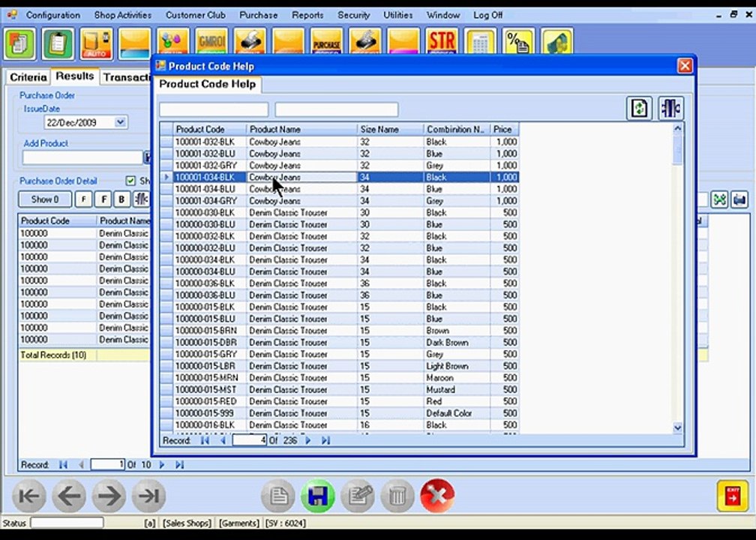Click the green clipboard toolbar icon

click(x=58, y=43)
